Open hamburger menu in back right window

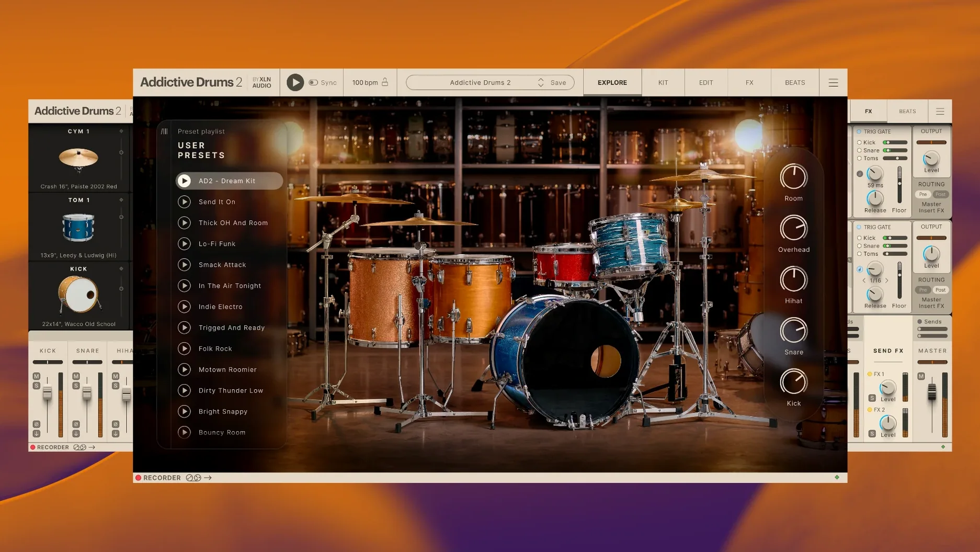940,111
